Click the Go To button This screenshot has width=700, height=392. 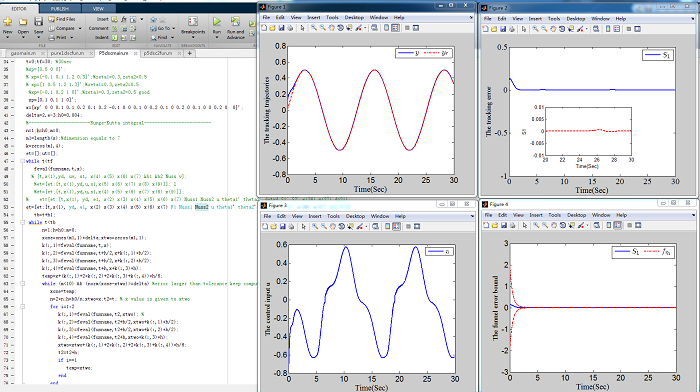[161, 28]
